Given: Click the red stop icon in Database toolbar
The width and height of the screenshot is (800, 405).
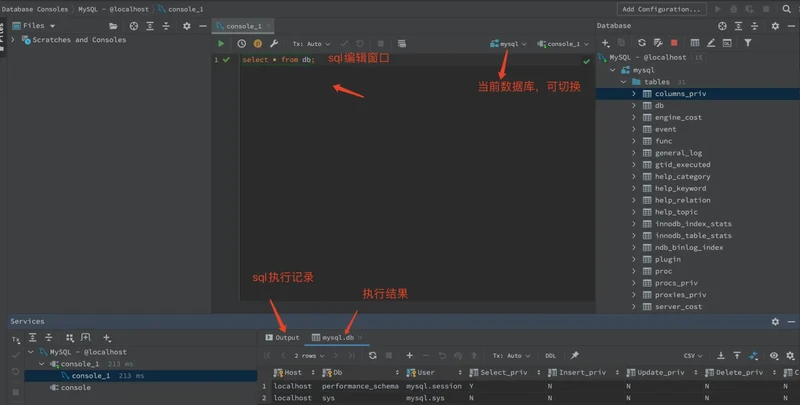Looking at the screenshot, I should click(x=674, y=43).
